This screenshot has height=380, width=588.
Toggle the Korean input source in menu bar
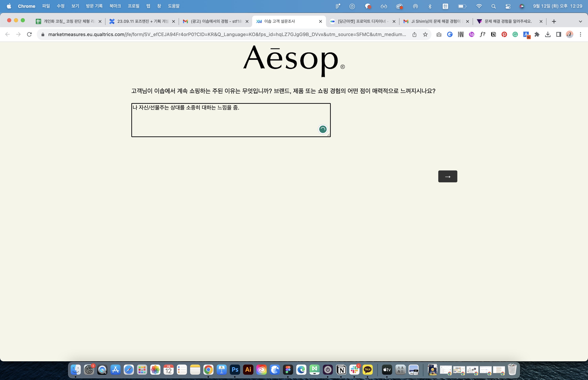point(445,6)
